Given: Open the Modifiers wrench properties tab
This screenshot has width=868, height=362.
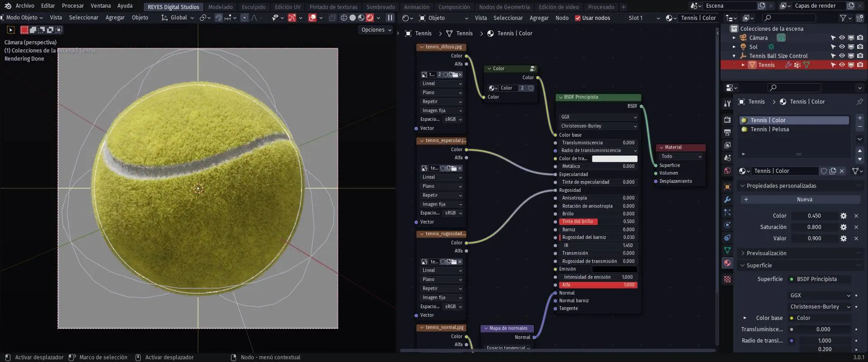Looking at the screenshot, I should pos(727,200).
